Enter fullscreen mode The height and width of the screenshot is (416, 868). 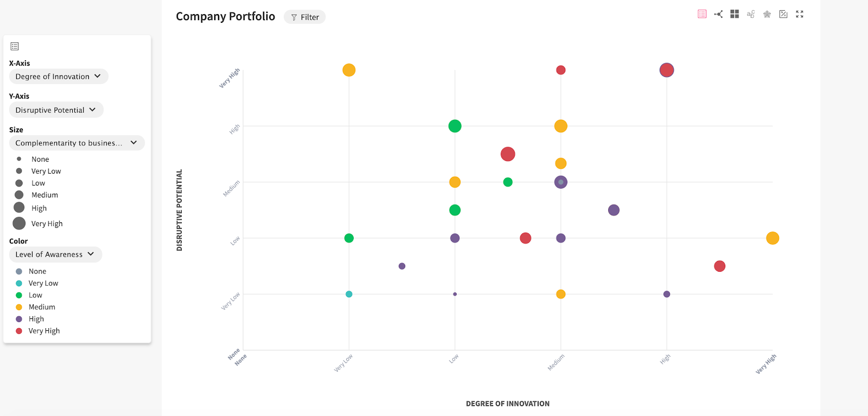click(x=800, y=14)
